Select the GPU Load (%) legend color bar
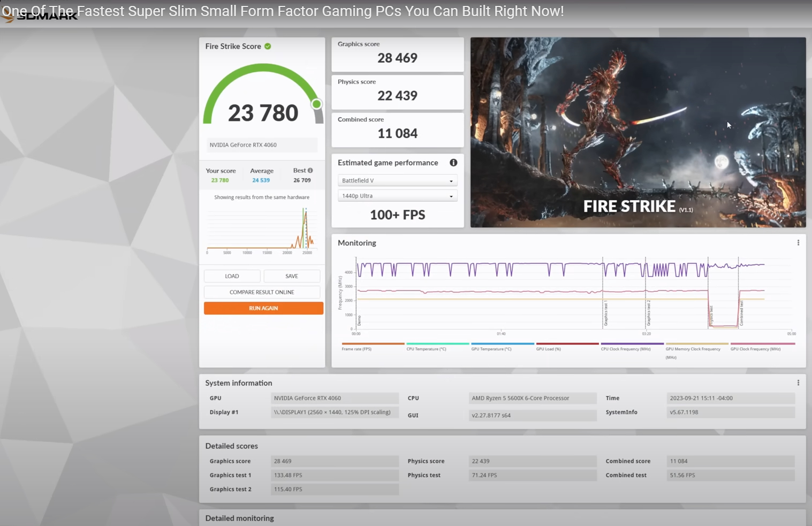 pyautogui.click(x=567, y=344)
